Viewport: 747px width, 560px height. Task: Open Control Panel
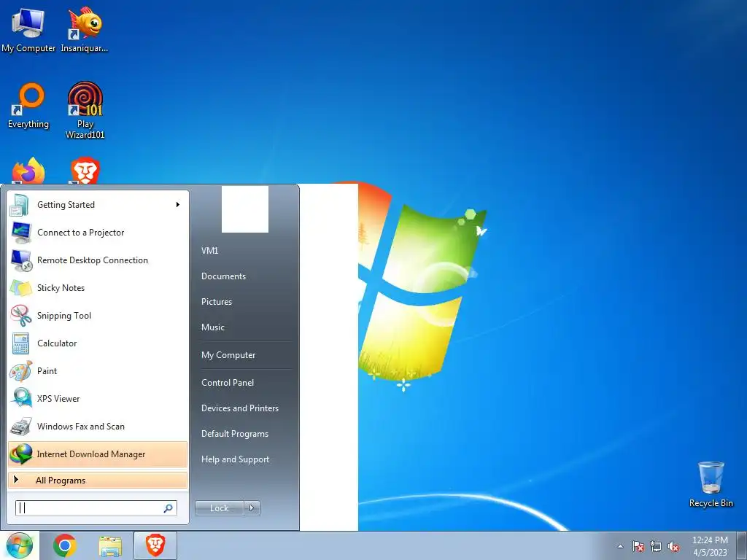coord(228,383)
